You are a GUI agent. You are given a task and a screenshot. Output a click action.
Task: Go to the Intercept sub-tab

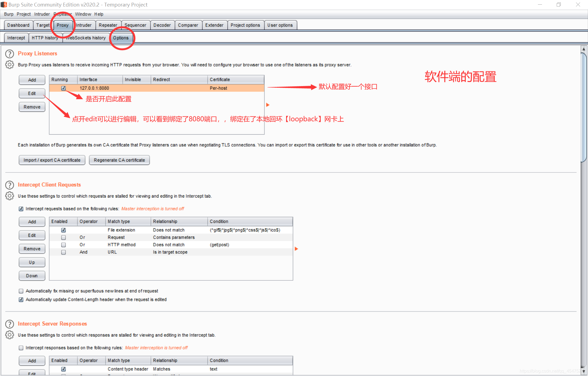coord(16,38)
